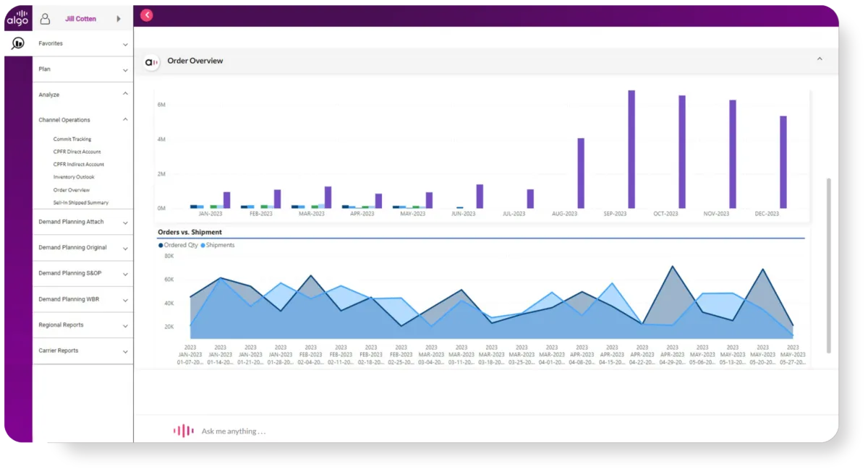Expand Demand Planning S&OP section

[x=83, y=274]
